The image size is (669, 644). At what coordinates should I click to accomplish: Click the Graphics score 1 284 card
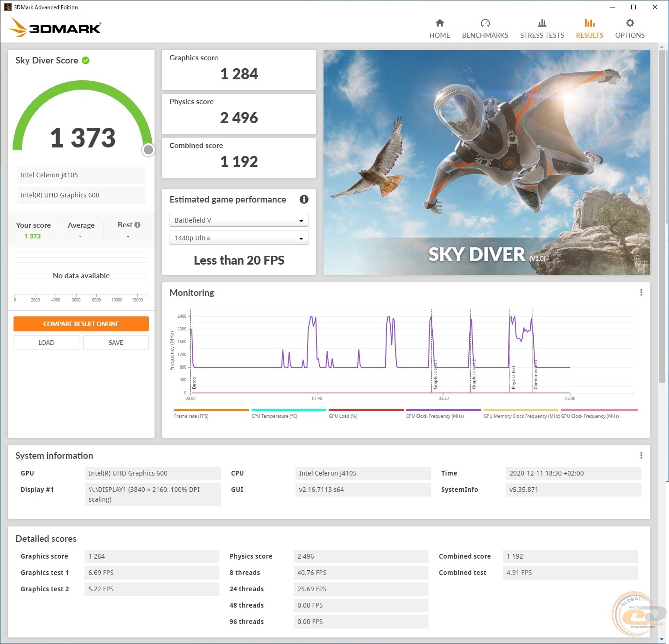pos(239,70)
